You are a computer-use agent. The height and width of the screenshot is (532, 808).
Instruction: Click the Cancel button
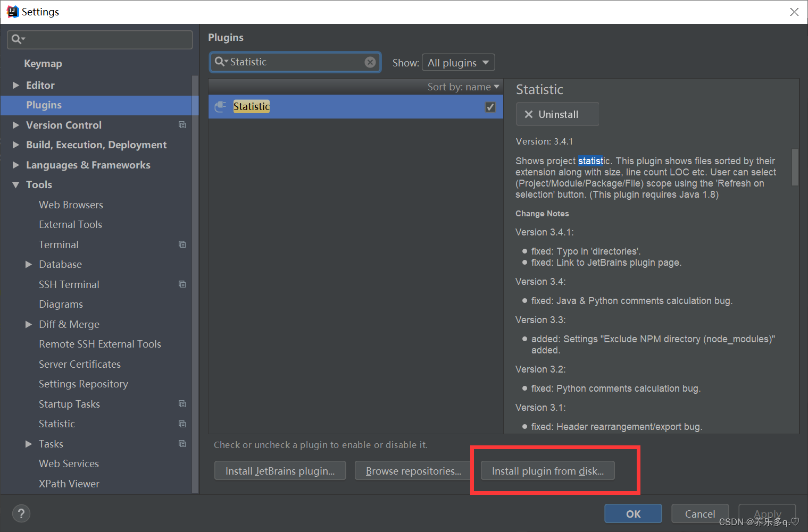point(700,514)
